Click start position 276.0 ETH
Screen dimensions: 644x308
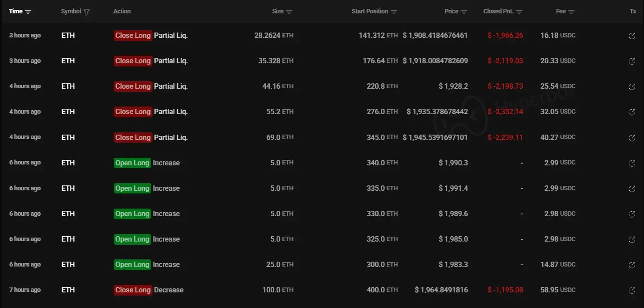click(382, 112)
